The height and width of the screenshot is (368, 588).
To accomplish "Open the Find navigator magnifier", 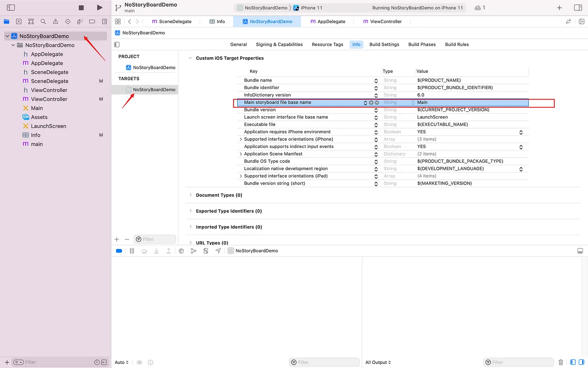I will click(x=43, y=21).
